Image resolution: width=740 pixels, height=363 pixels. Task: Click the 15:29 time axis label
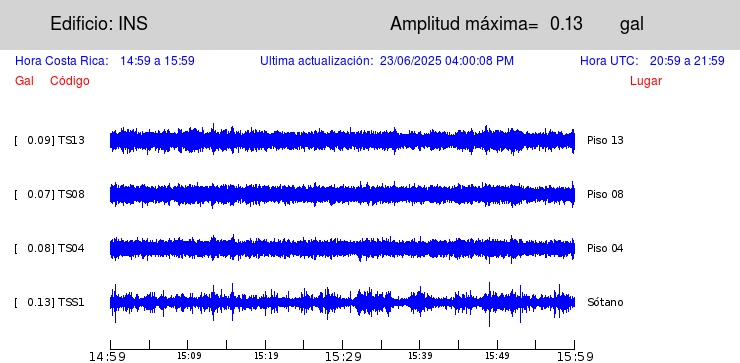click(x=343, y=356)
